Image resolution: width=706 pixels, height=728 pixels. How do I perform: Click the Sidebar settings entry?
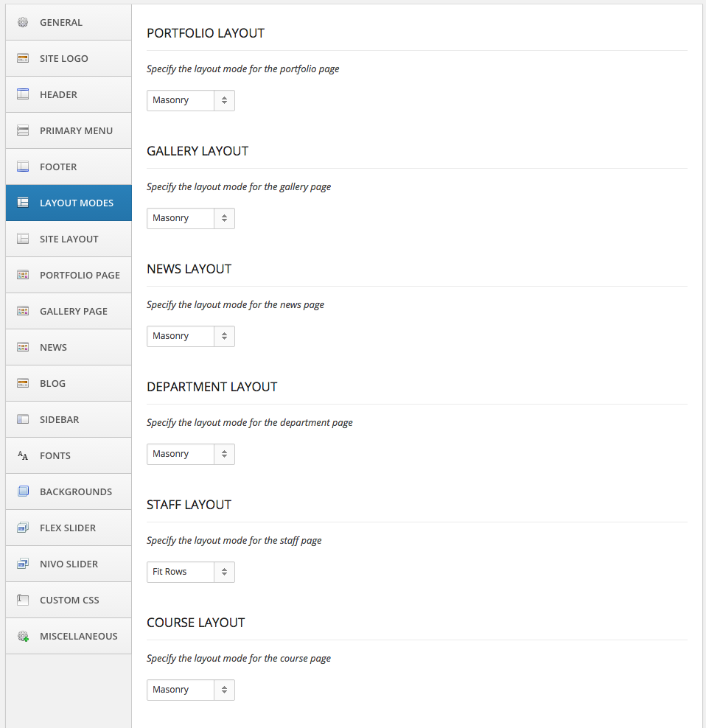pos(69,419)
